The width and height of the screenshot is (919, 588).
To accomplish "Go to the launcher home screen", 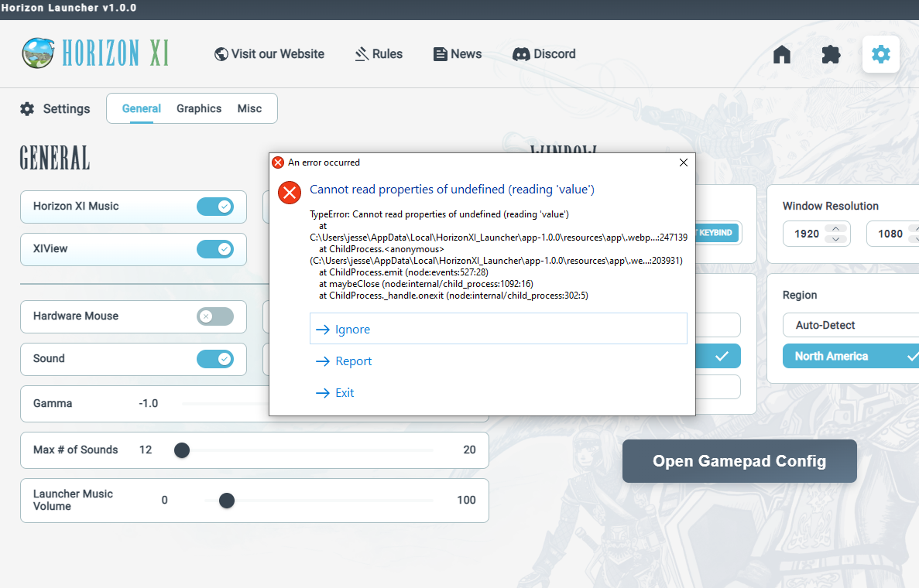I will pos(781,54).
